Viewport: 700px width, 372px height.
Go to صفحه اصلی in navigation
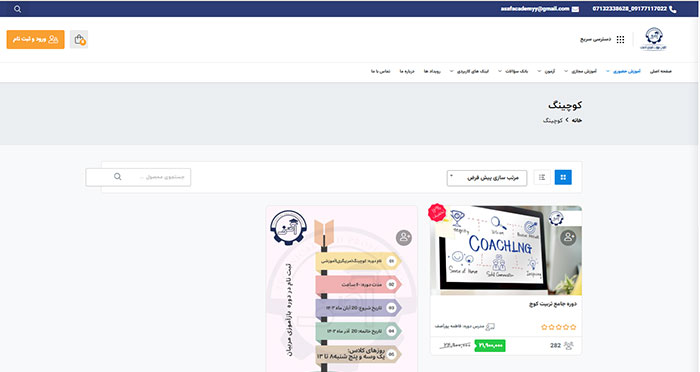(661, 71)
